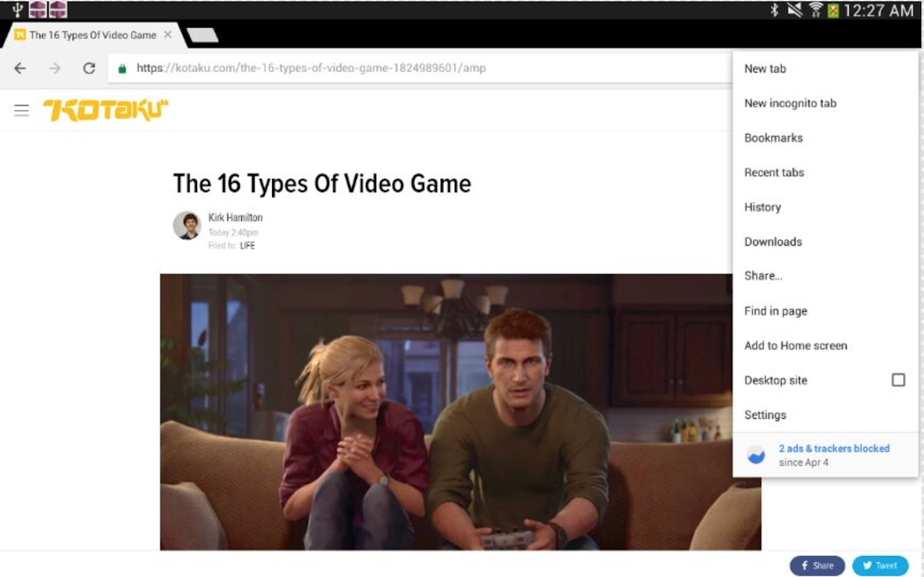The height and width of the screenshot is (577, 924).
Task: Open browsing History
Action: coord(762,207)
